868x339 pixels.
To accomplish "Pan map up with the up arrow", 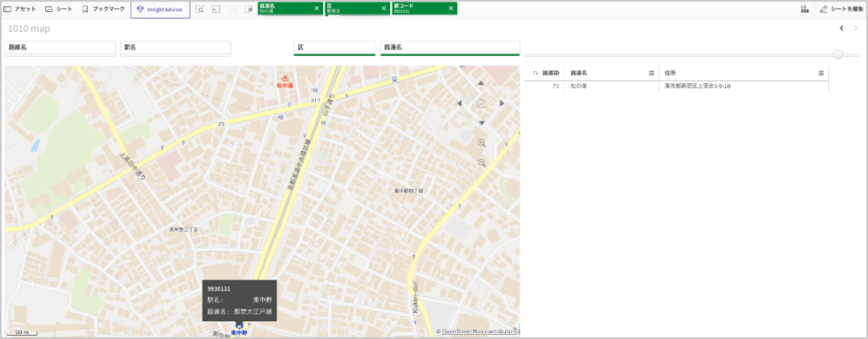I will click(481, 84).
